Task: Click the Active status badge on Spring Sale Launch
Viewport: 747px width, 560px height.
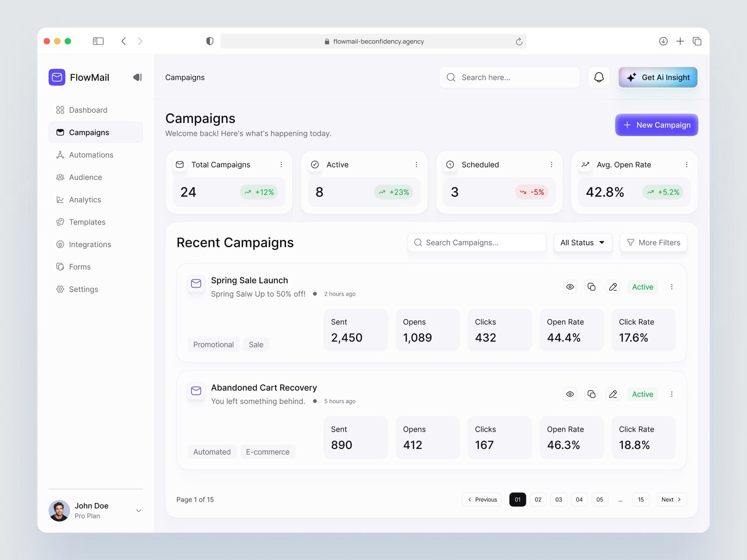Action: (642, 287)
